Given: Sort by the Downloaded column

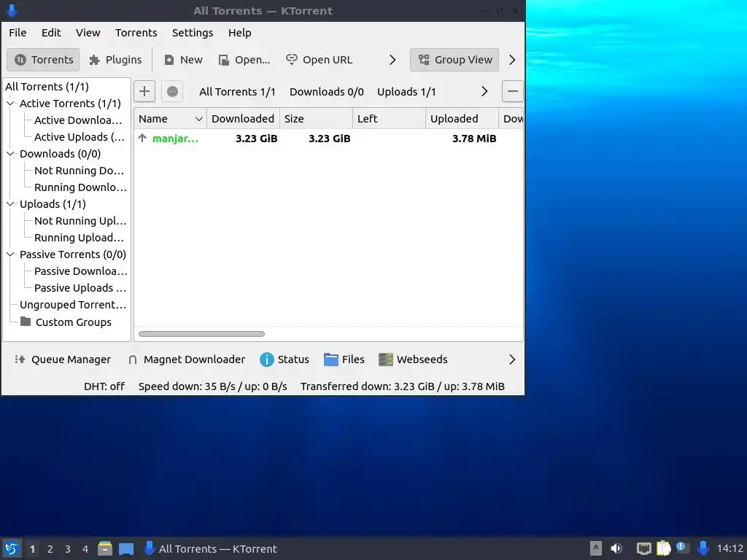Looking at the screenshot, I should [x=243, y=119].
